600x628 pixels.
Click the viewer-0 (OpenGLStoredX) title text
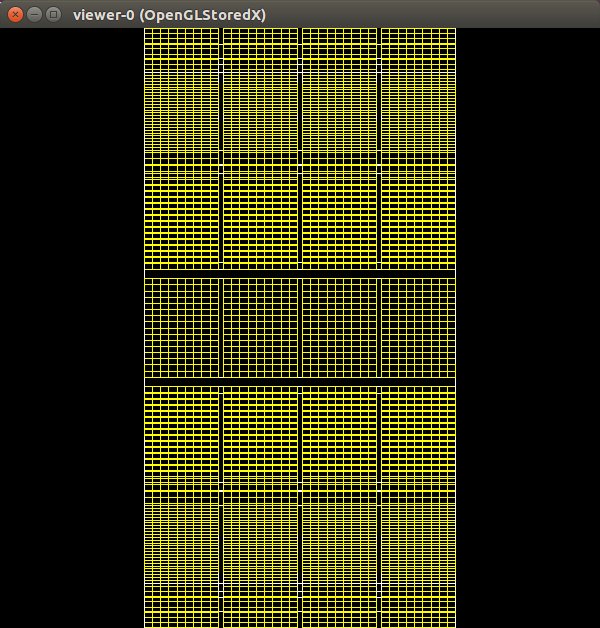tap(169, 15)
